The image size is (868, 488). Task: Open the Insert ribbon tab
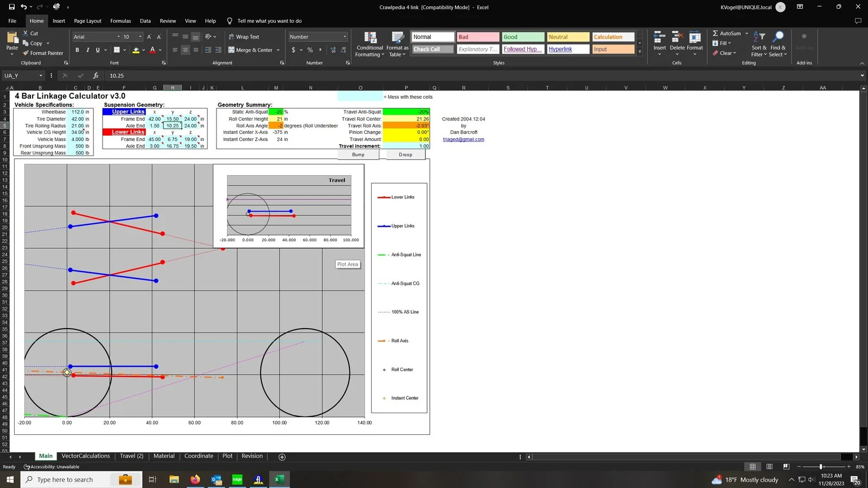59,21
